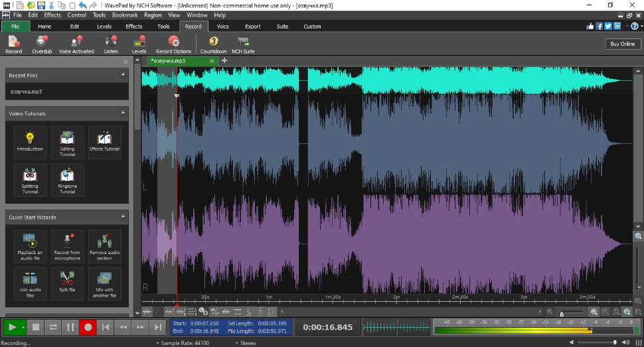
Task: Click the Stop playback button
Action: point(36,327)
